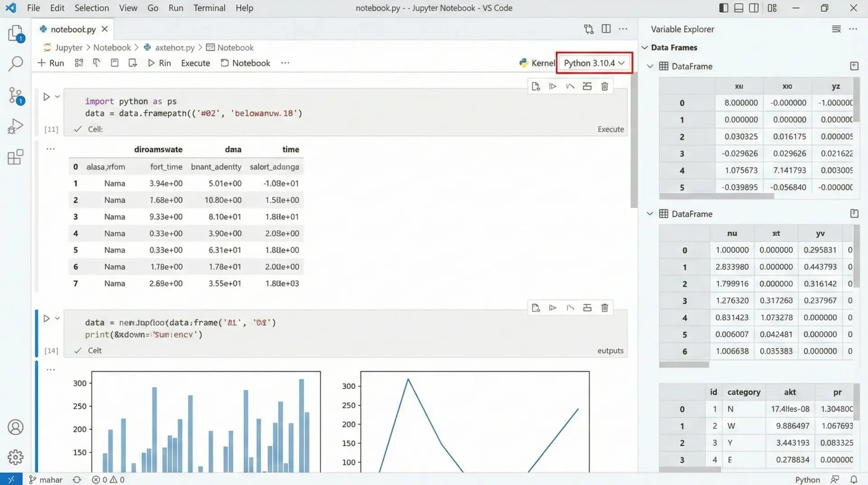Open the Python 3.10.4 kernel dropdown

pyautogui.click(x=594, y=63)
